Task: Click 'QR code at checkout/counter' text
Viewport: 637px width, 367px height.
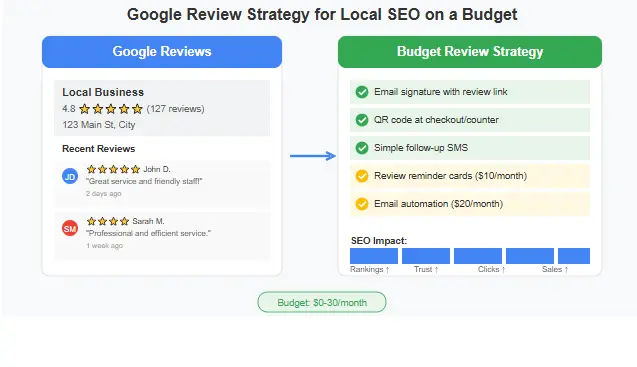Action: point(436,120)
